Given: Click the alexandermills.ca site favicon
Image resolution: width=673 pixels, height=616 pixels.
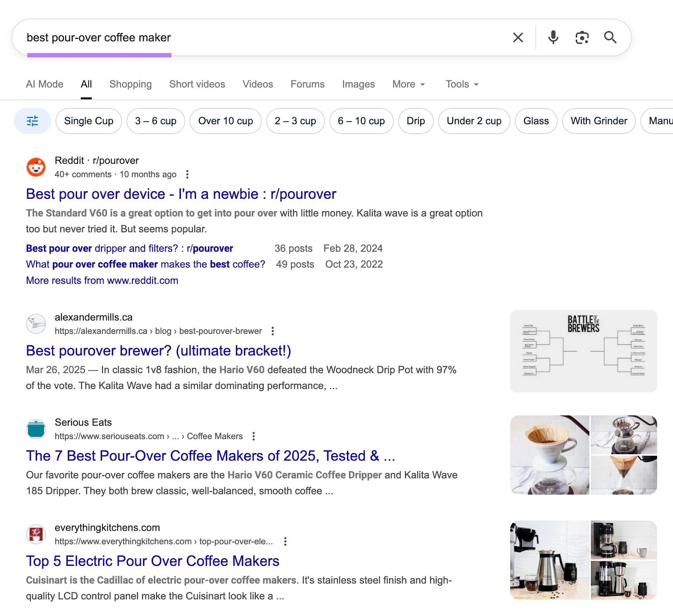Looking at the screenshot, I should [x=36, y=324].
